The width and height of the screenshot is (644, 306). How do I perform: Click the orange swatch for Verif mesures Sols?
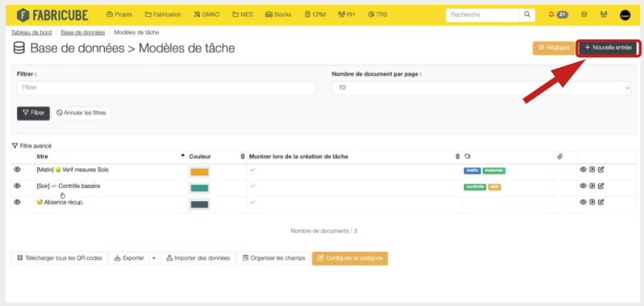(x=199, y=172)
